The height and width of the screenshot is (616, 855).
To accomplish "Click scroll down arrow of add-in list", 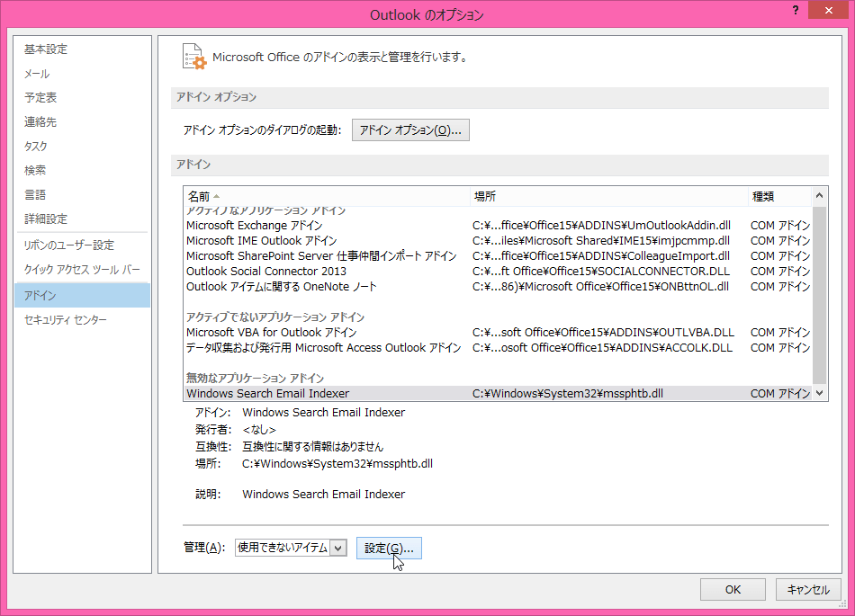I will [820, 393].
